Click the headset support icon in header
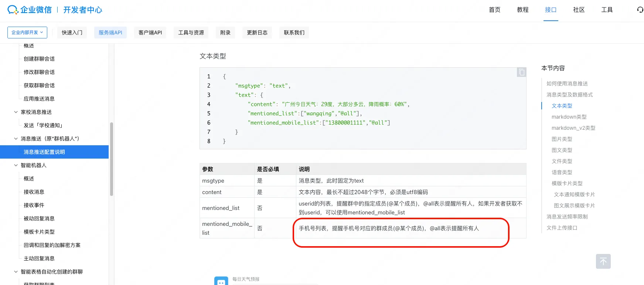The height and width of the screenshot is (285, 644). [640, 10]
